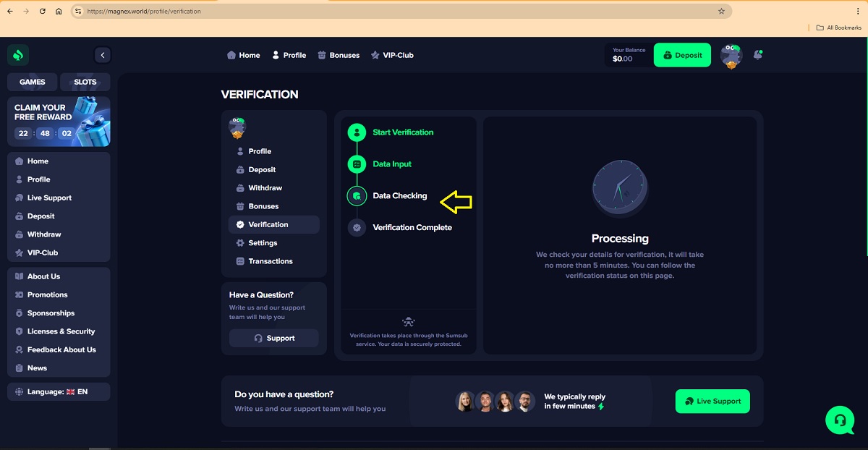This screenshot has width=868, height=450.
Task: Switch to the SLOTS tab
Action: (85, 82)
